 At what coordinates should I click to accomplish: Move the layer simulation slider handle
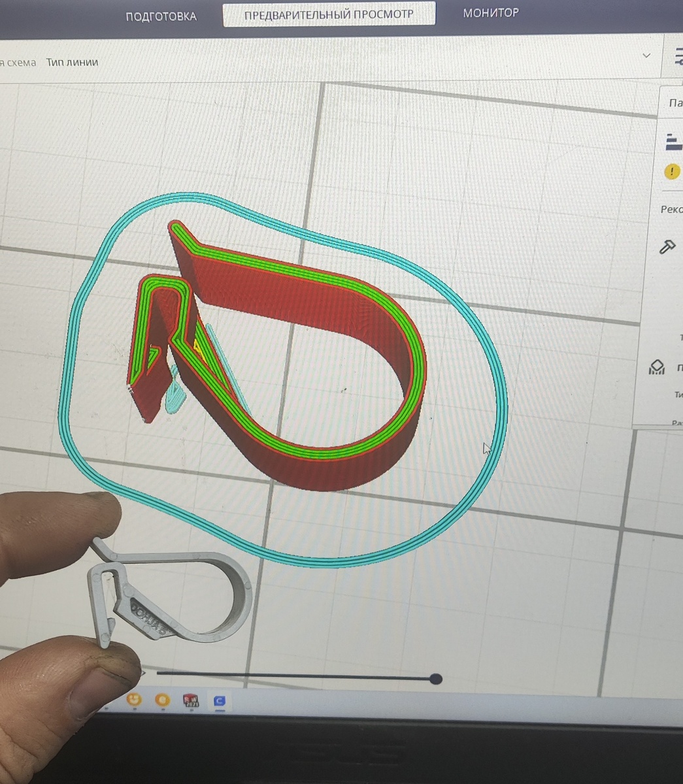pos(436,679)
